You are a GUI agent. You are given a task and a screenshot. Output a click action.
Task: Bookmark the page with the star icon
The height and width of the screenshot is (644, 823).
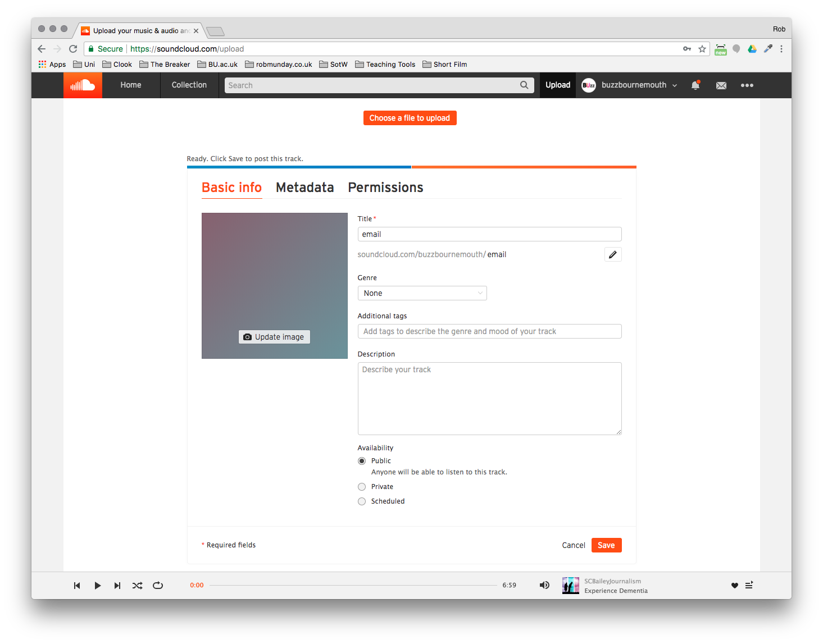702,49
